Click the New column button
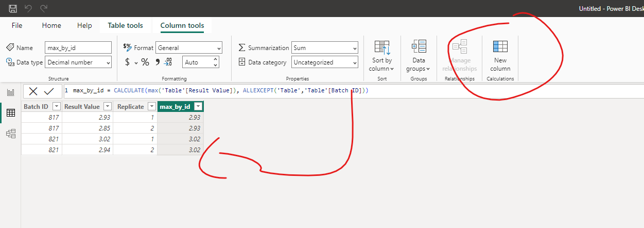The image size is (644, 228). click(500, 56)
